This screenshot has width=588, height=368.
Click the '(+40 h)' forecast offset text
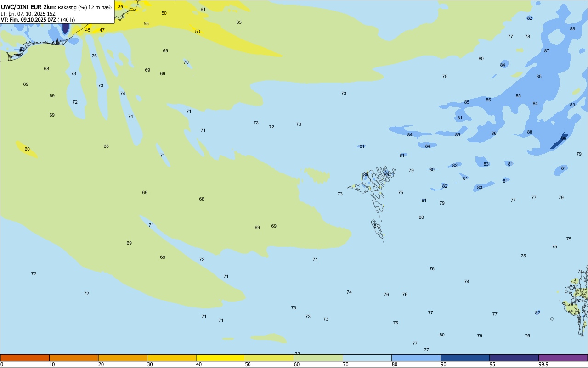(66, 20)
